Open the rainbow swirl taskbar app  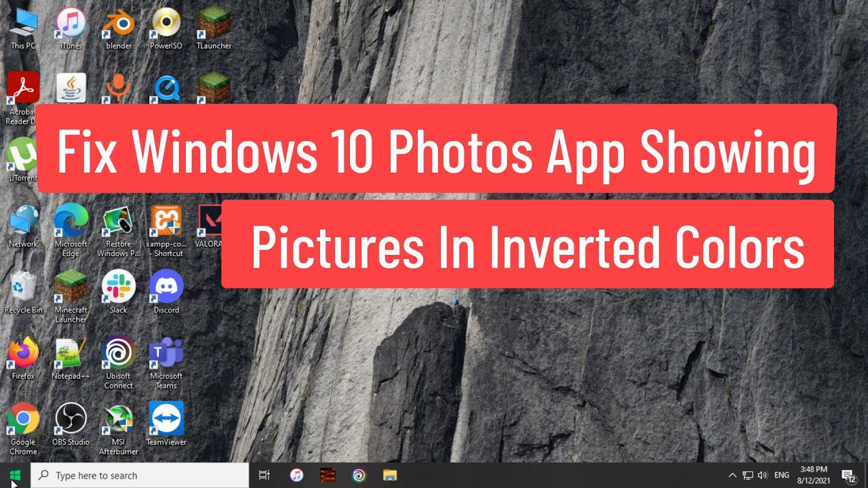click(x=359, y=475)
